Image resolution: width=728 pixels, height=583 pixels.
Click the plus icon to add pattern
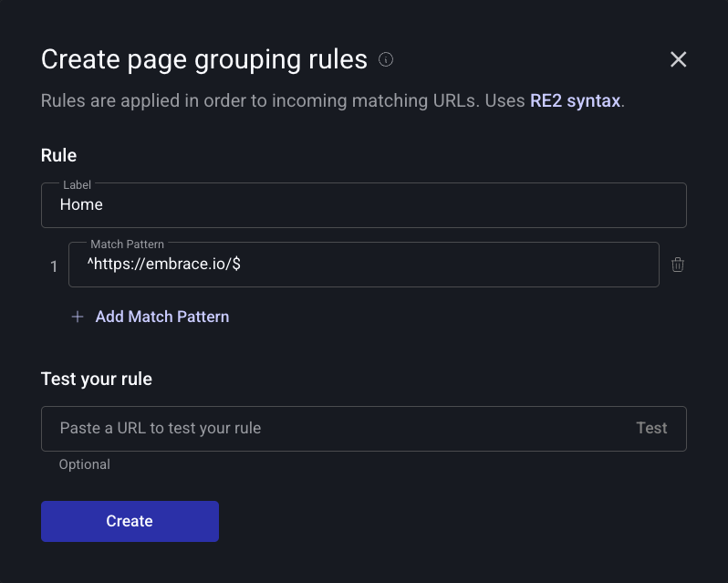tap(78, 317)
